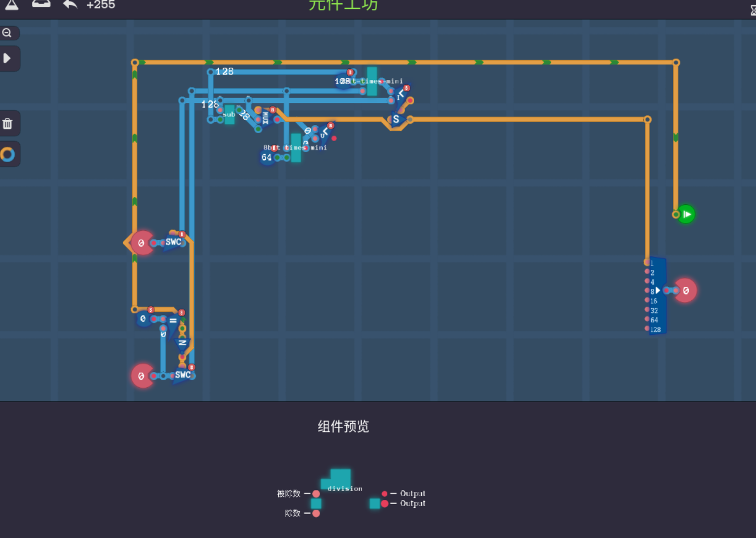The height and width of the screenshot is (538, 756).
Task: Click the upper Output pin in preview
Action: point(385,494)
